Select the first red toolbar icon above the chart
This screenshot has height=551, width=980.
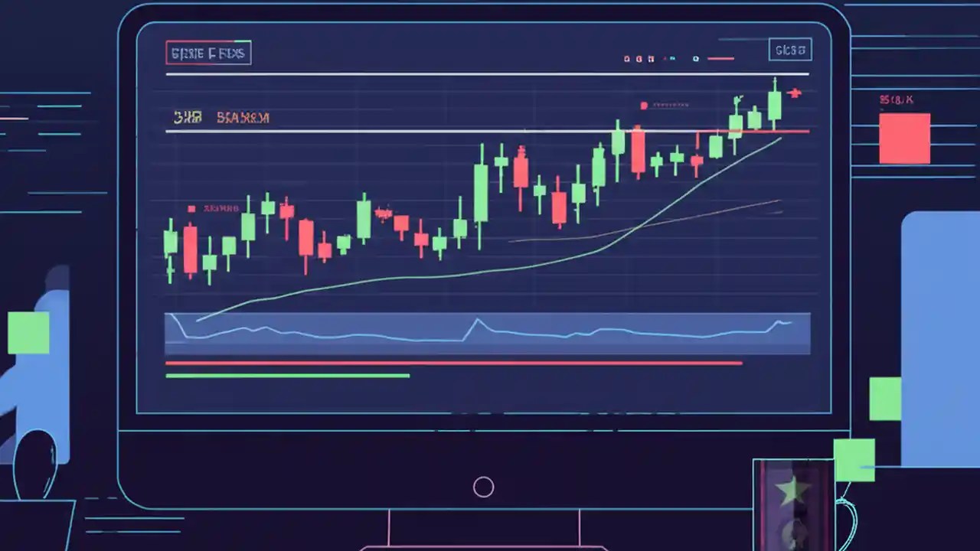tap(626, 57)
